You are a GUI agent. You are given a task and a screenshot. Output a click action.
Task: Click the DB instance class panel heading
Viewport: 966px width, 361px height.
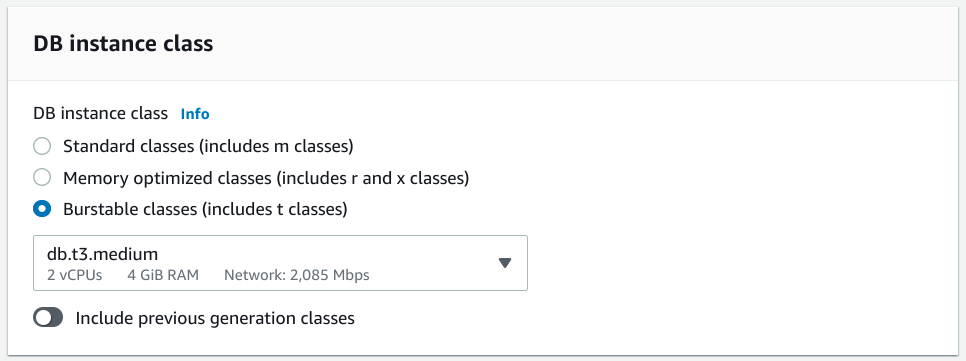click(123, 44)
